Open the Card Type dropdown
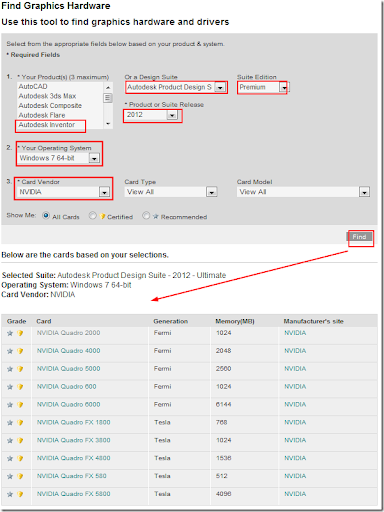384x512 pixels. pos(171,192)
